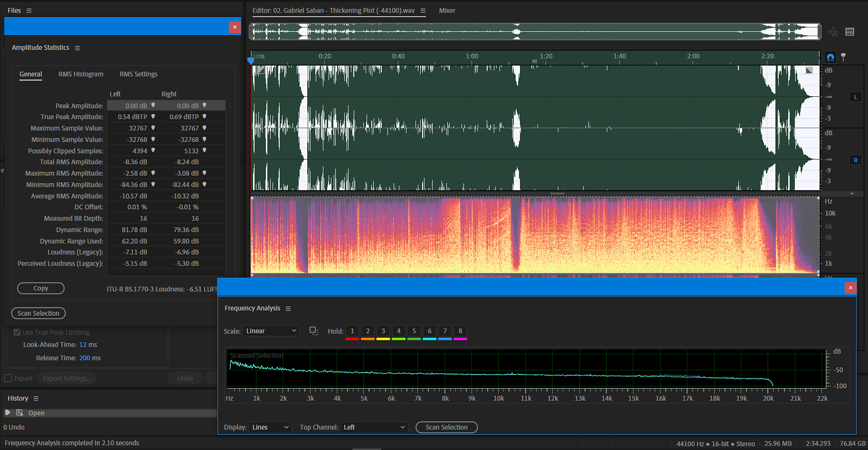Enable the Export checkbox
This screenshot has width=868, height=450.
tap(8, 378)
